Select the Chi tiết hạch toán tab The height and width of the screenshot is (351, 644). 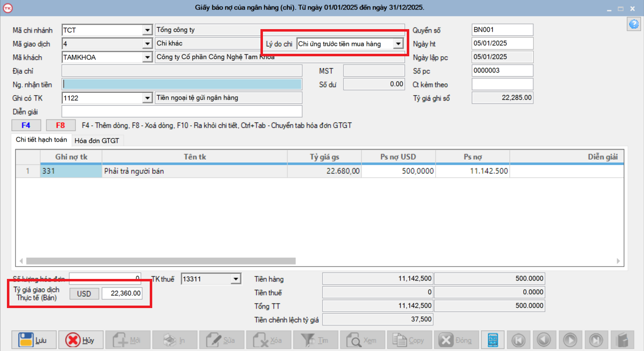42,140
